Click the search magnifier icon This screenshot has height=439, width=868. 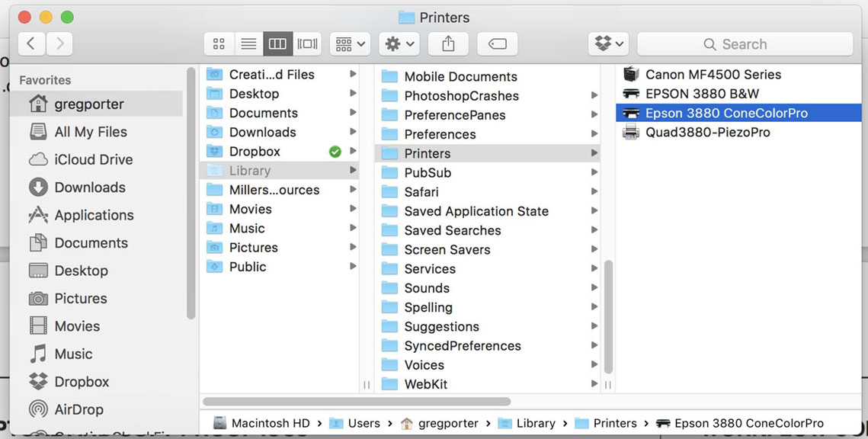(x=712, y=44)
